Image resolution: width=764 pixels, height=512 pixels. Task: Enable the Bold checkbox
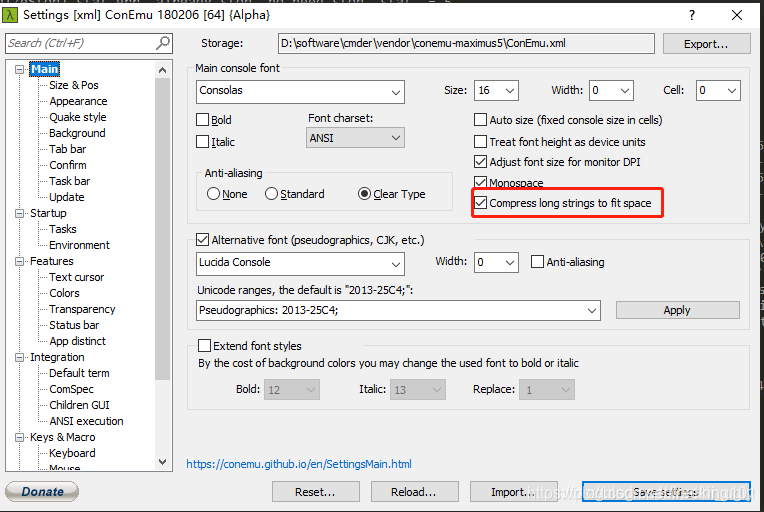click(x=202, y=120)
